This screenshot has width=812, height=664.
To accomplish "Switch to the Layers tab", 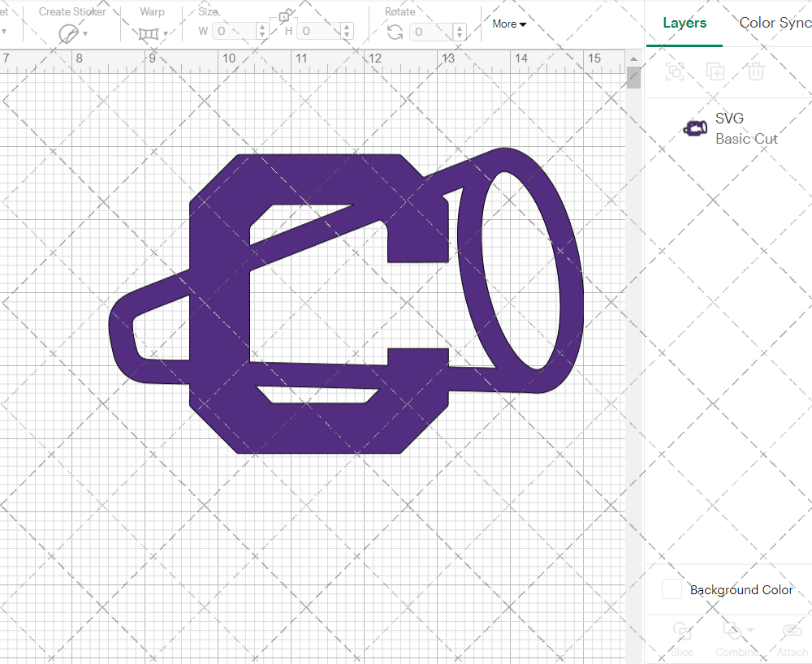I will pos(685,23).
